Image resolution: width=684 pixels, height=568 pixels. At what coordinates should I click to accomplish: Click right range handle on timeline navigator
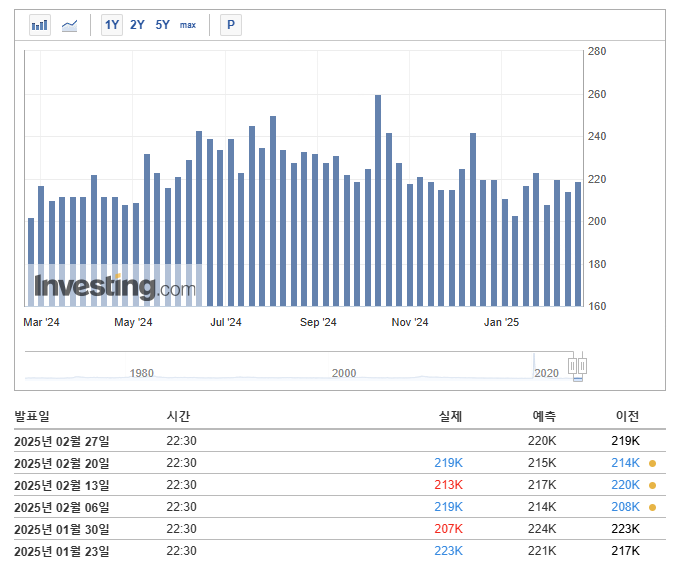(x=582, y=366)
